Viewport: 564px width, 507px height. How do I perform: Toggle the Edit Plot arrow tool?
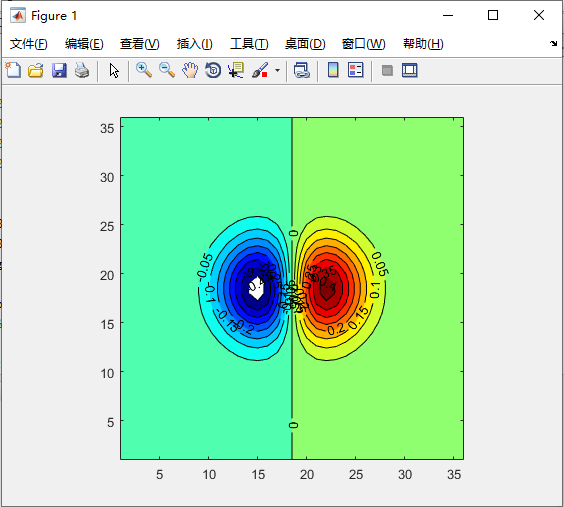point(114,70)
